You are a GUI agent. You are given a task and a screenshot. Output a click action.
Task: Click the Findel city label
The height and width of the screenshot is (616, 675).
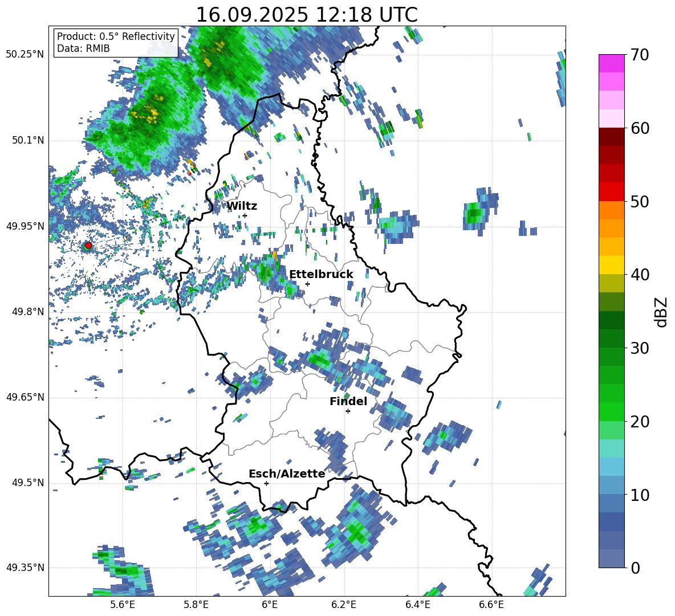point(348,401)
